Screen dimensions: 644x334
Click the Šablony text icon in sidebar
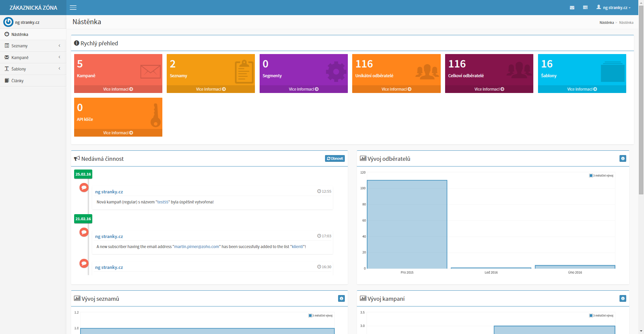coord(7,68)
